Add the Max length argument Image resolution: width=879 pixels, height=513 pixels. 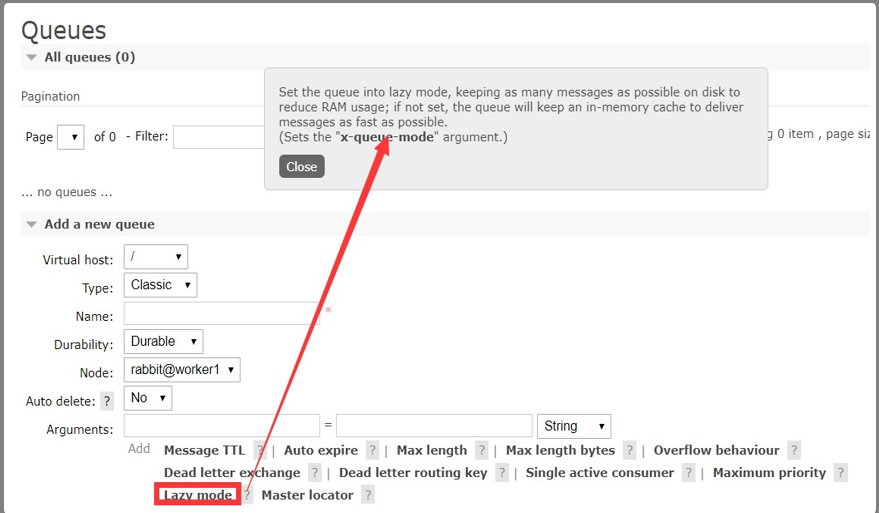point(432,450)
